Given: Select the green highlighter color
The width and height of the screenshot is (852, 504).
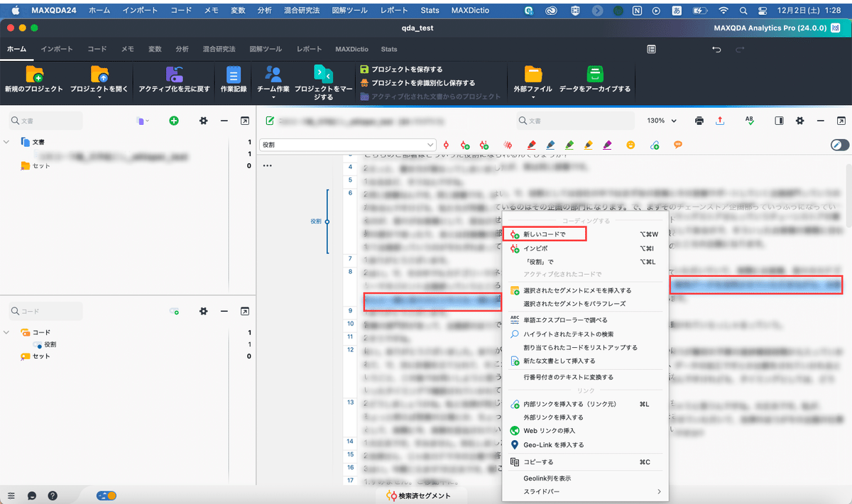Looking at the screenshot, I should tap(569, 144).
